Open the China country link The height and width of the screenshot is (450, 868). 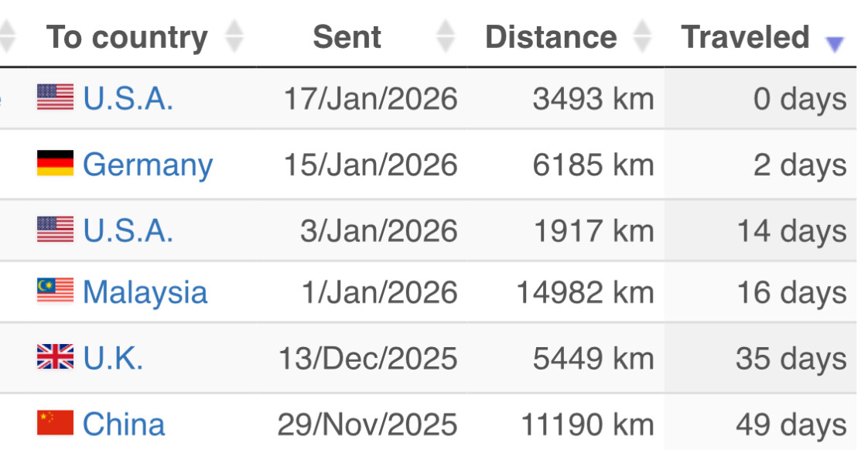pos(123,424)
